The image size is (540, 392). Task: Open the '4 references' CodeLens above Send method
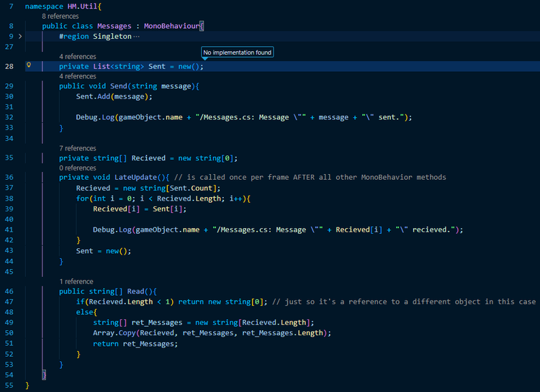(x=78, y=76)
